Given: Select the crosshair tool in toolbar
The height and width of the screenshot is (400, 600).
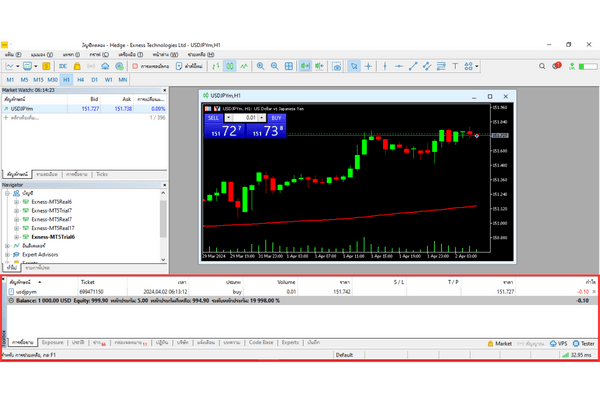Looking at the screenshot, I should (x=369, y=66).
